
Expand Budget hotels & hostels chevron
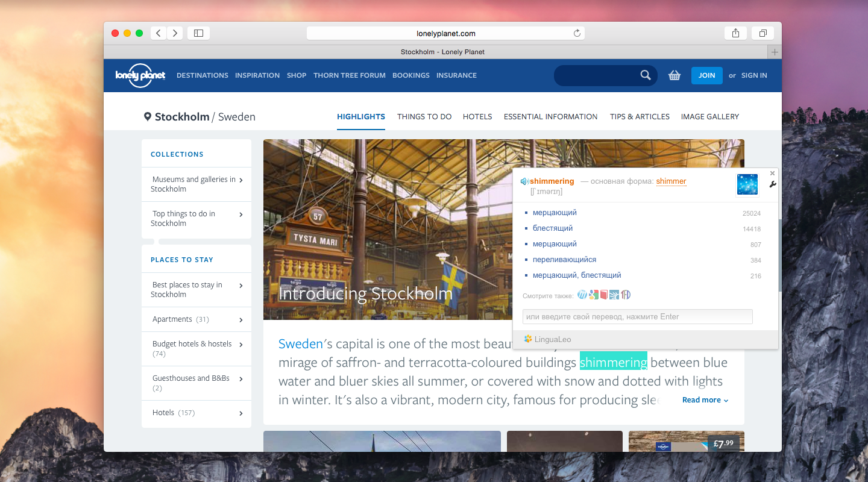[x=241, y=345]
